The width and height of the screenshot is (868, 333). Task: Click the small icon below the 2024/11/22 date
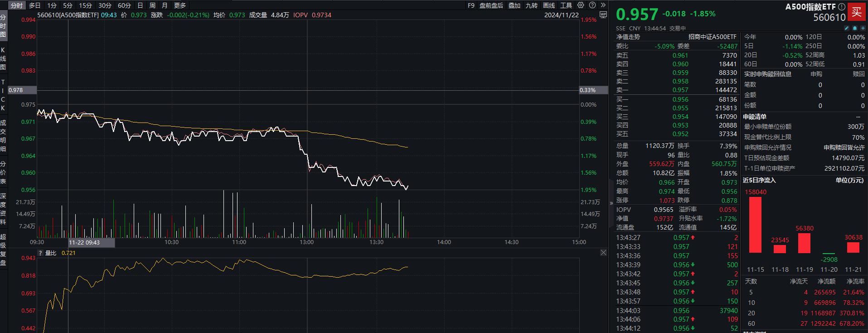[603, 15]
